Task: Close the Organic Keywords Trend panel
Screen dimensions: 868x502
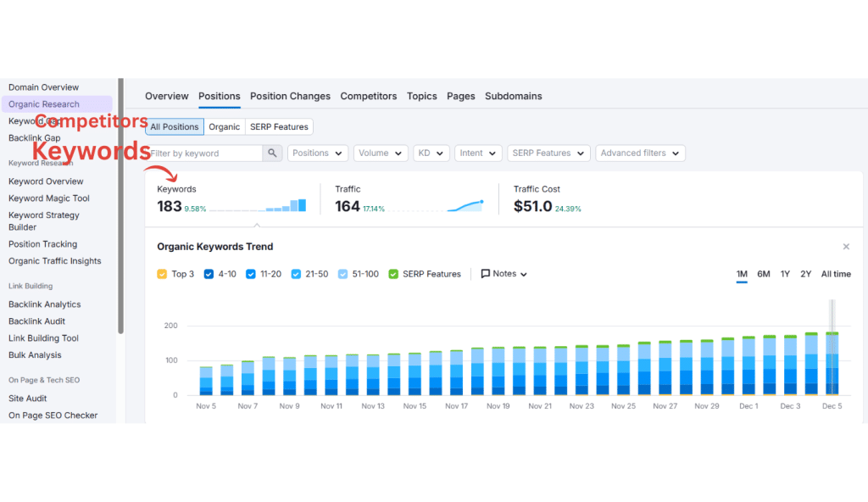Action: pos(846,246)
